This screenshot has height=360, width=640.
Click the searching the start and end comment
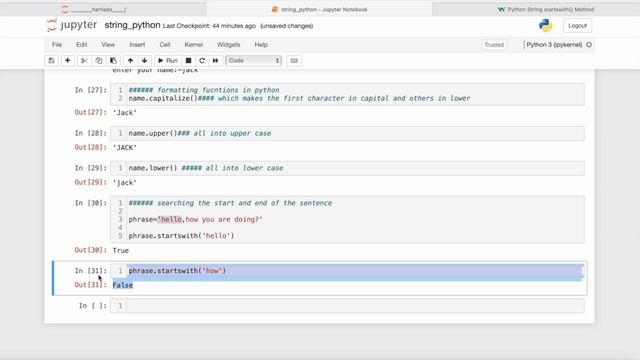pos(230,203)
